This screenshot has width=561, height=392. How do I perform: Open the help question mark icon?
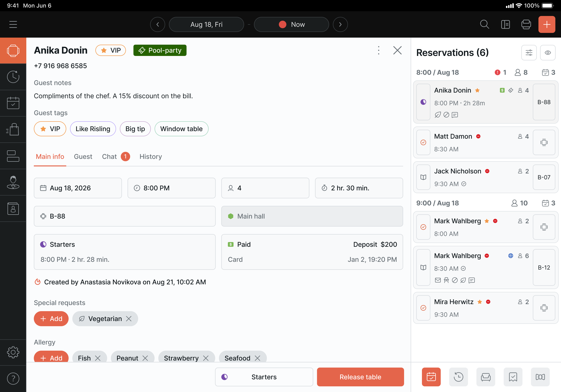pos(13,379)
